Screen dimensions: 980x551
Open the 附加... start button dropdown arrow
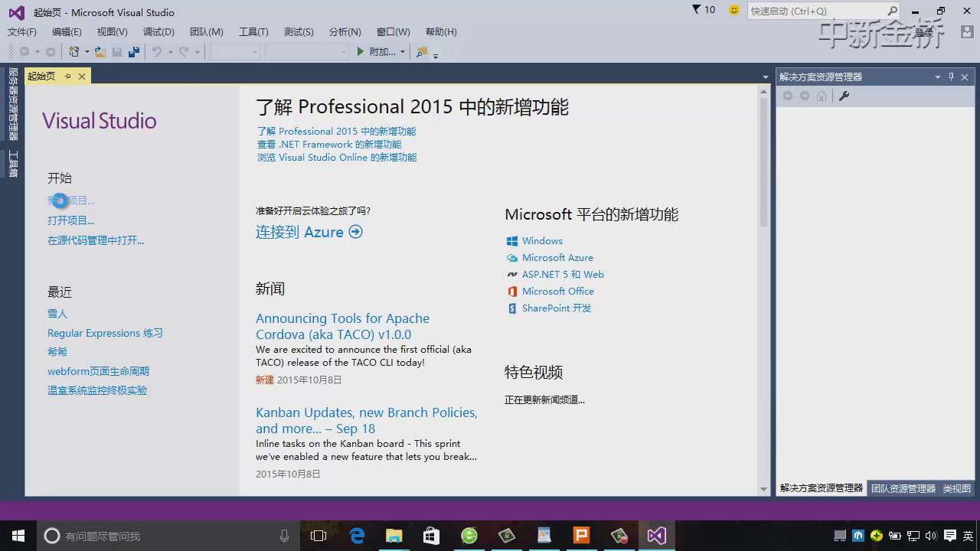(403, 51)
